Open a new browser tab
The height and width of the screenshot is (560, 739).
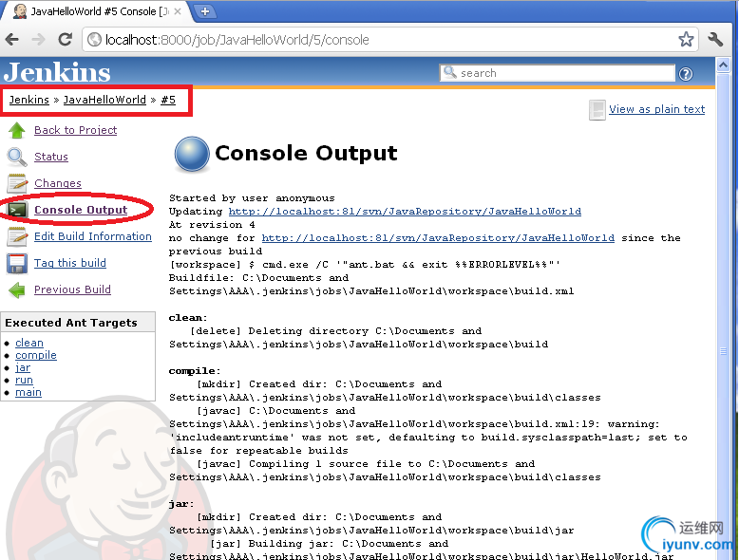click(205, 11)
